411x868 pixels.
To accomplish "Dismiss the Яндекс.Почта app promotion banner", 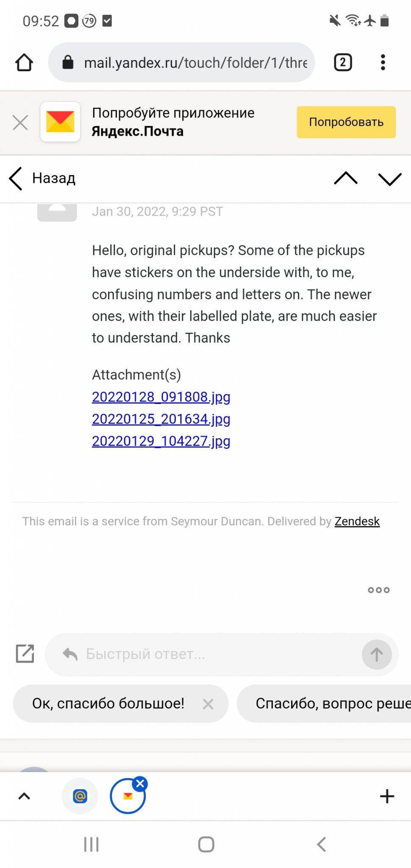I will tap(20, 122).
